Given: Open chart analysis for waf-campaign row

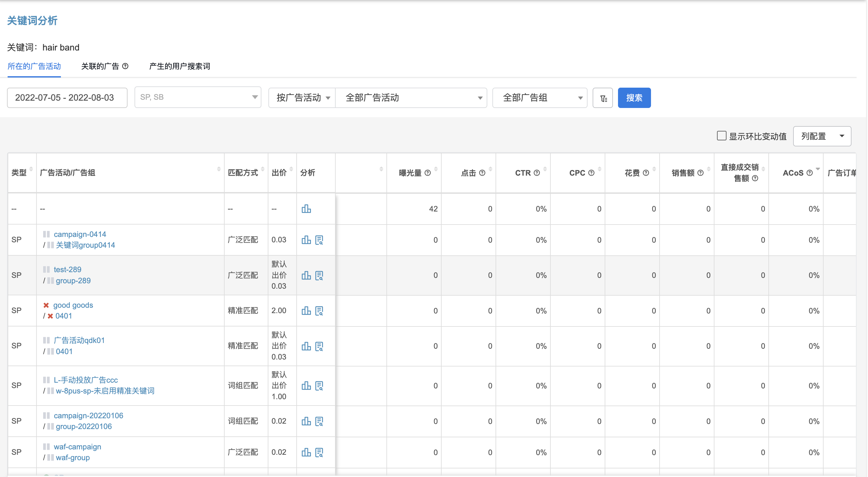Looking at the screenshot, I should pos(306,452).
